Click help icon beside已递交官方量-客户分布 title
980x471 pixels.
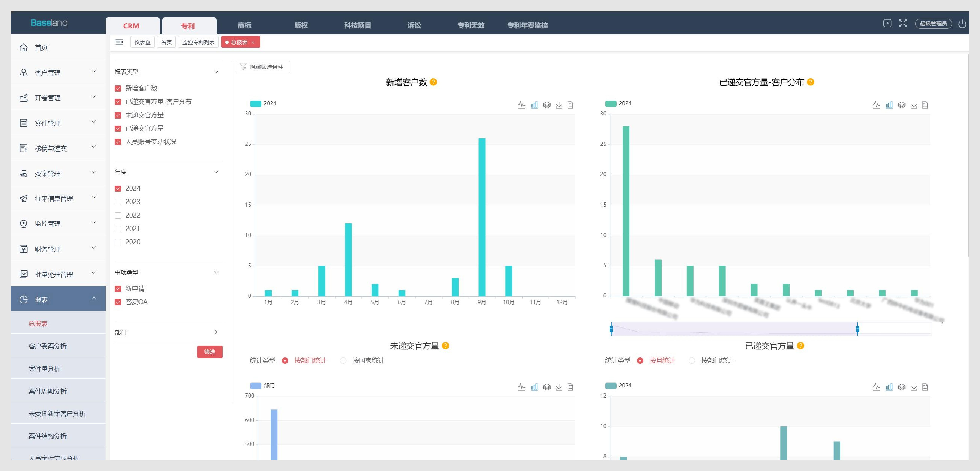pos(811,82)
